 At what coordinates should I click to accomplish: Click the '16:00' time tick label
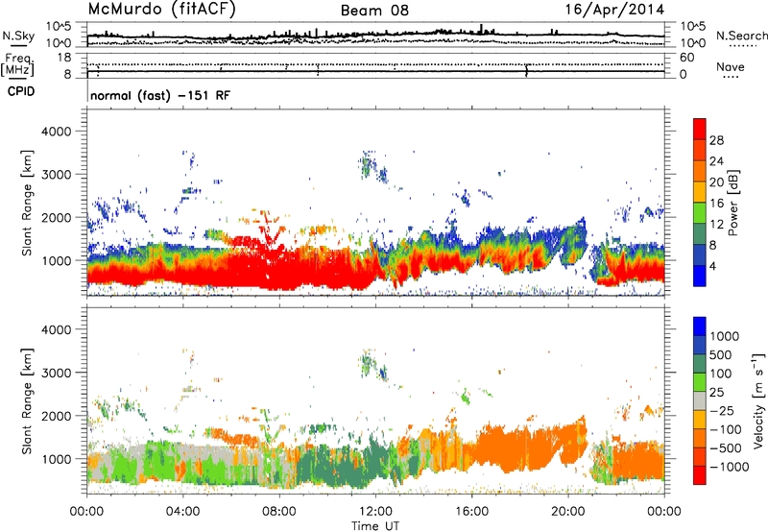(x=471, y=512)
